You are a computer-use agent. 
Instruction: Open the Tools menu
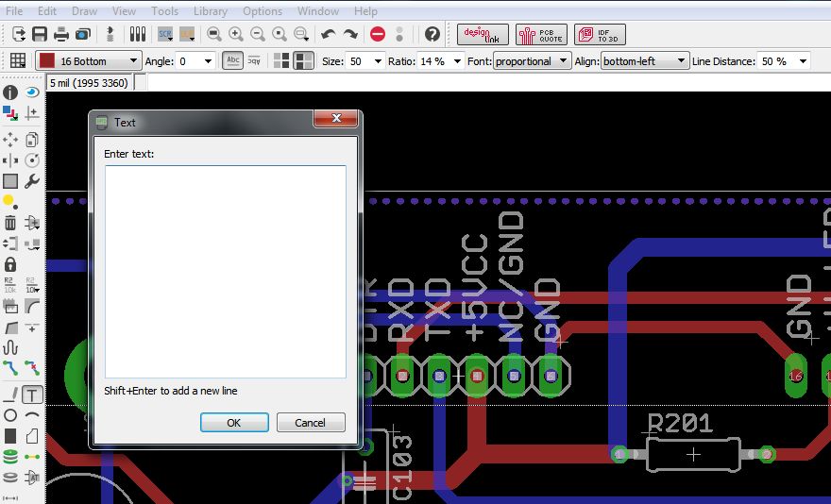tap(164, 11)
